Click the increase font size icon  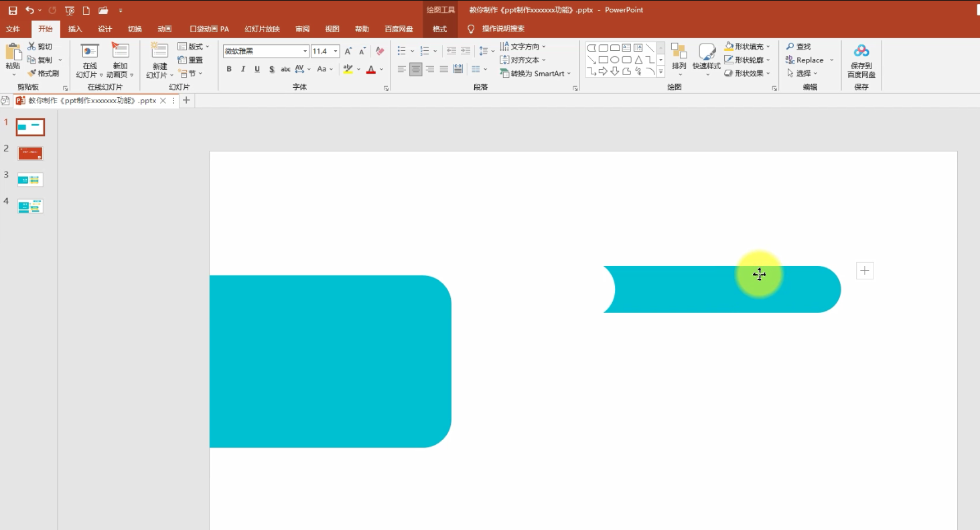click(348, 51)
